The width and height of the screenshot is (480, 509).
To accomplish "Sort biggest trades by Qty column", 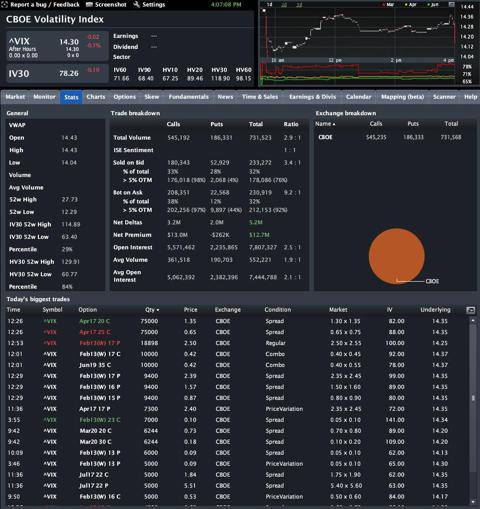I will pos(152,310).
